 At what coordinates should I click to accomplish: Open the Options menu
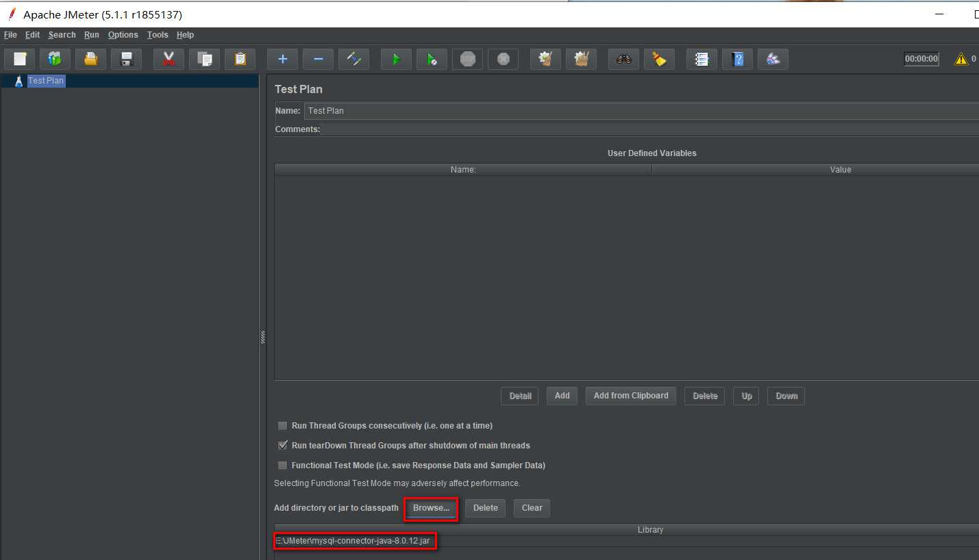[123, 35]
